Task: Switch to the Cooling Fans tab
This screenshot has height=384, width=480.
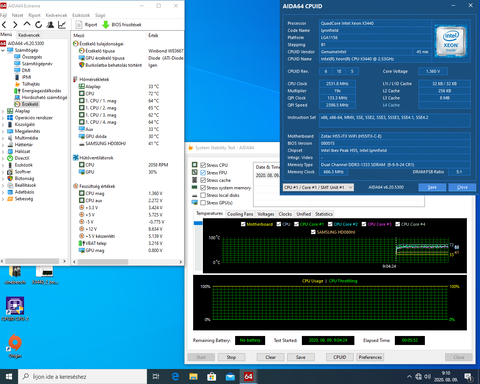Action: tap(240, 214)
